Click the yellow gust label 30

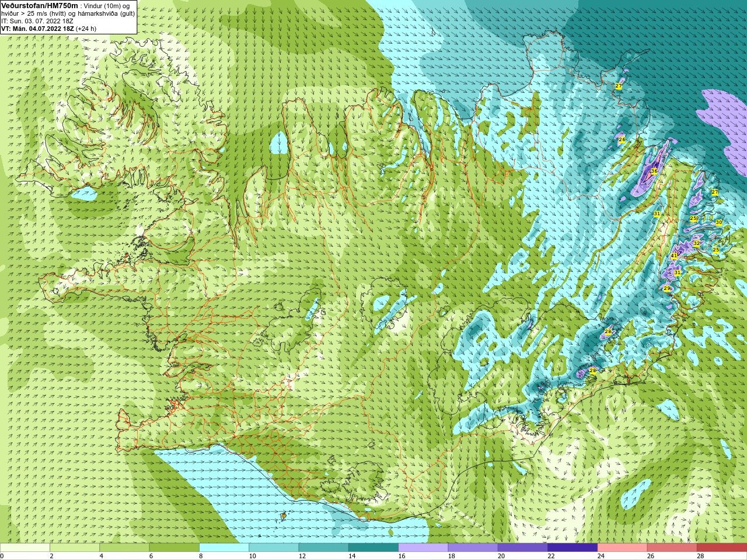click(719, 222)
